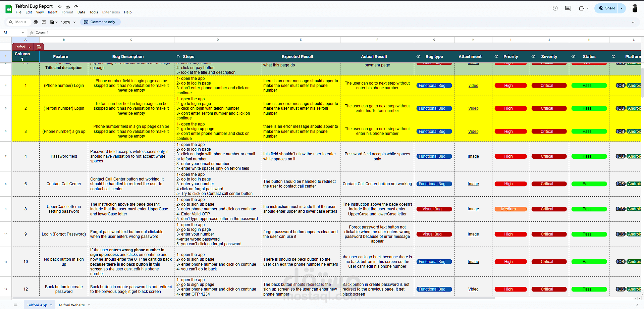Click the side panel arrow at bottom right
The width and height of the screenshot is (644, 309).
(x=637, y=305)
